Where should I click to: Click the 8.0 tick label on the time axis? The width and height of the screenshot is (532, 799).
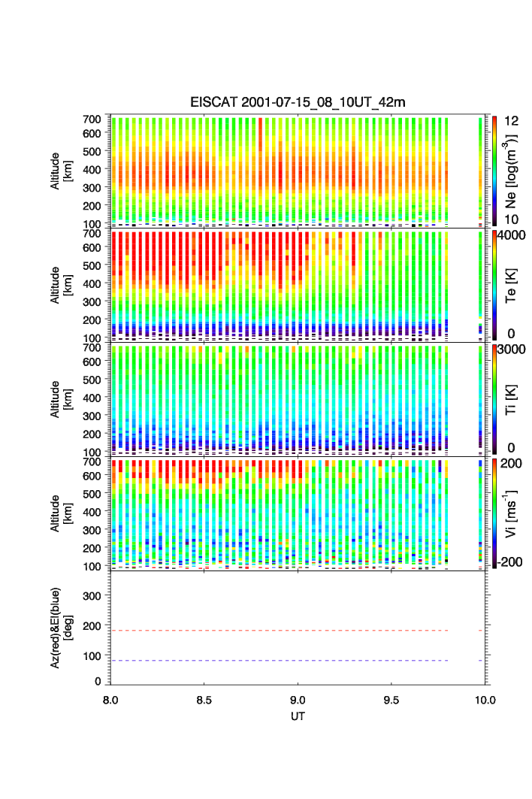(x=110, y=701)
